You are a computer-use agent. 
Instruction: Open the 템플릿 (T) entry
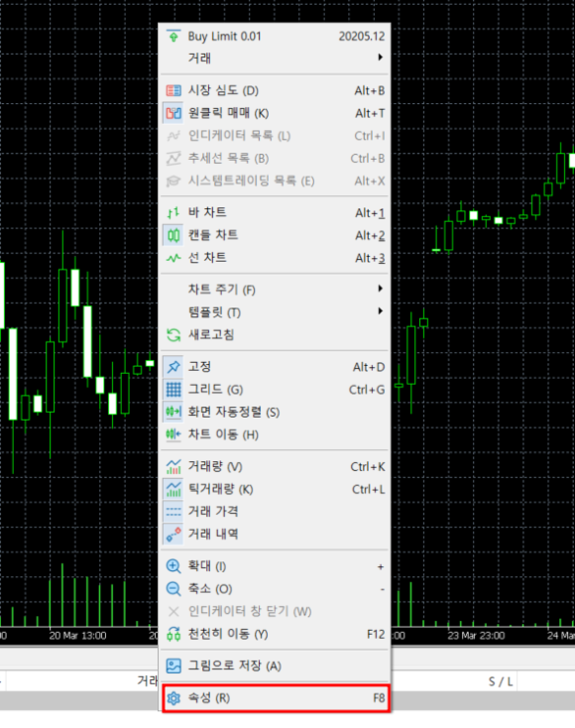coord(275,312)
